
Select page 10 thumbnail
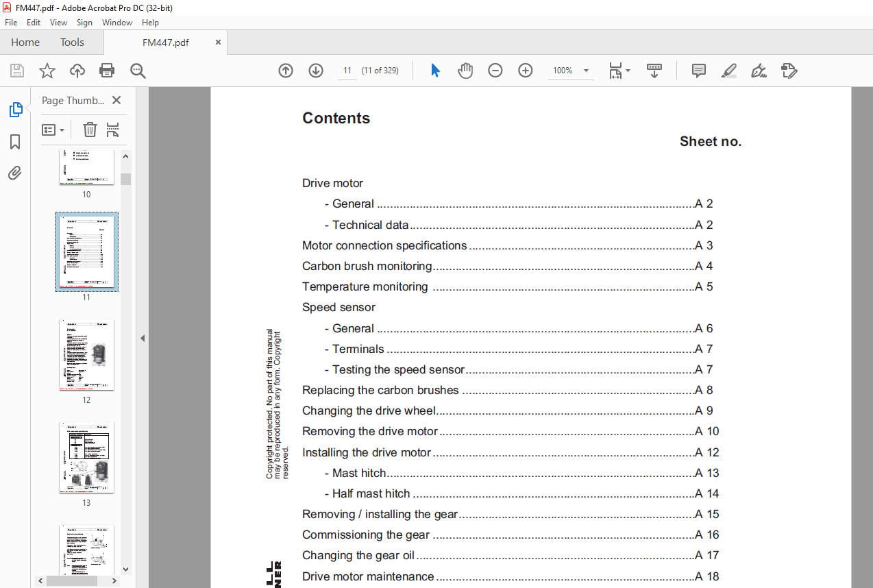click(86, 167)
